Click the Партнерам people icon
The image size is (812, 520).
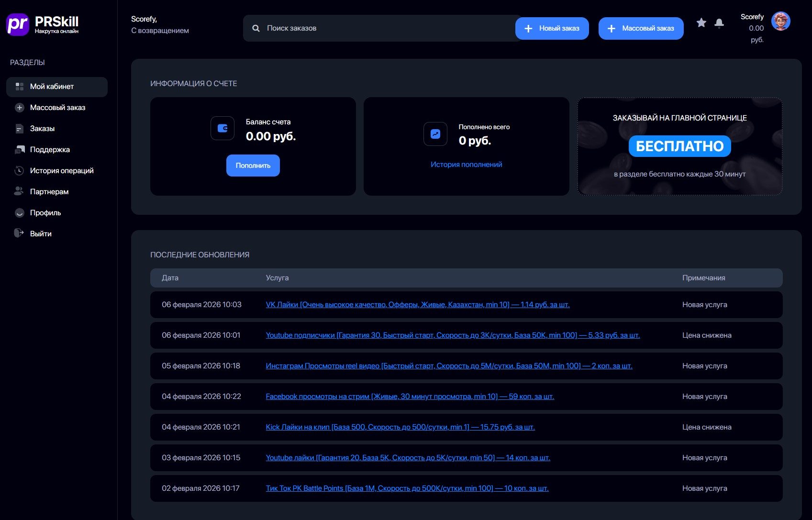click(x=19, y=191)
